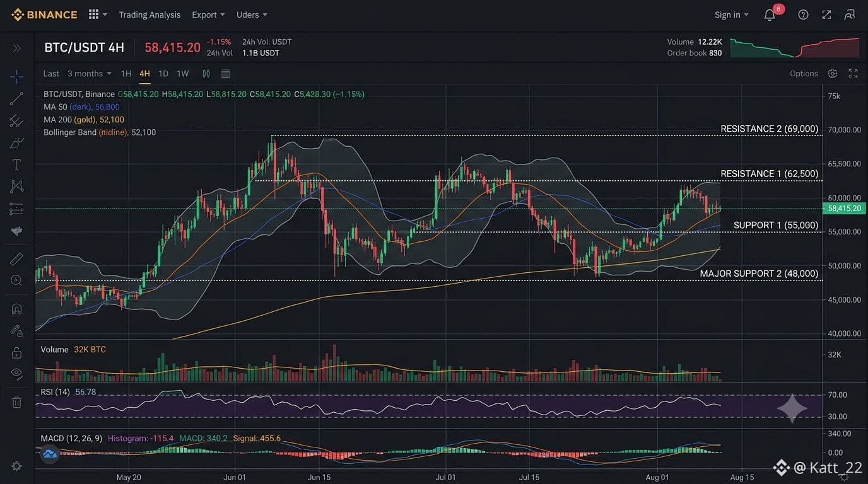Click the Jul 01 date on time axis
This screenshot has width=868, height=484.
tap(446, 477)
